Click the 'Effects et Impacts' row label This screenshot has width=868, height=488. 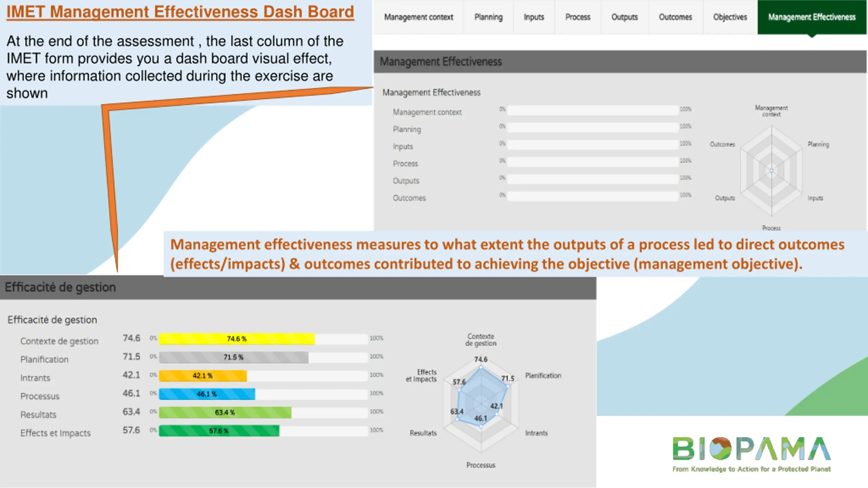click(x=55, y=433)
